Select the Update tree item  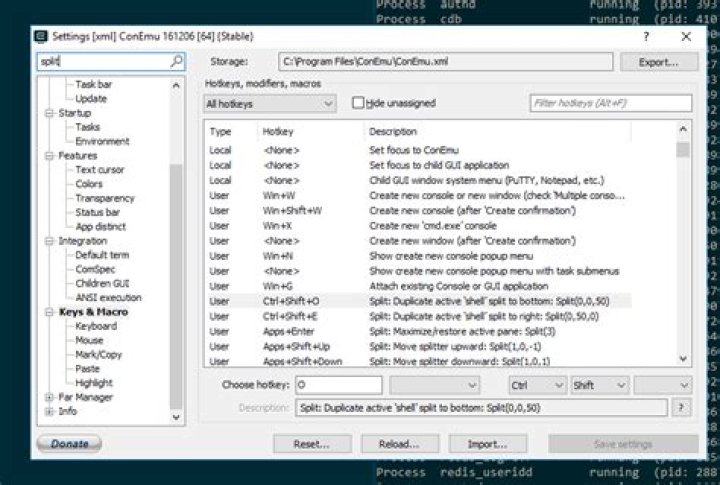(x=91, y=99)
